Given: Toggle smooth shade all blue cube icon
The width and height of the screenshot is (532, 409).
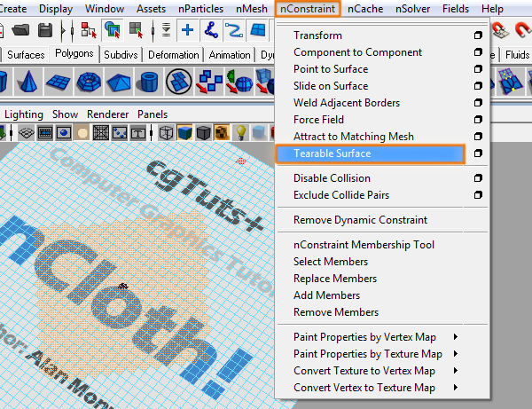Looking at the screenshot, I should coord(185,133).
